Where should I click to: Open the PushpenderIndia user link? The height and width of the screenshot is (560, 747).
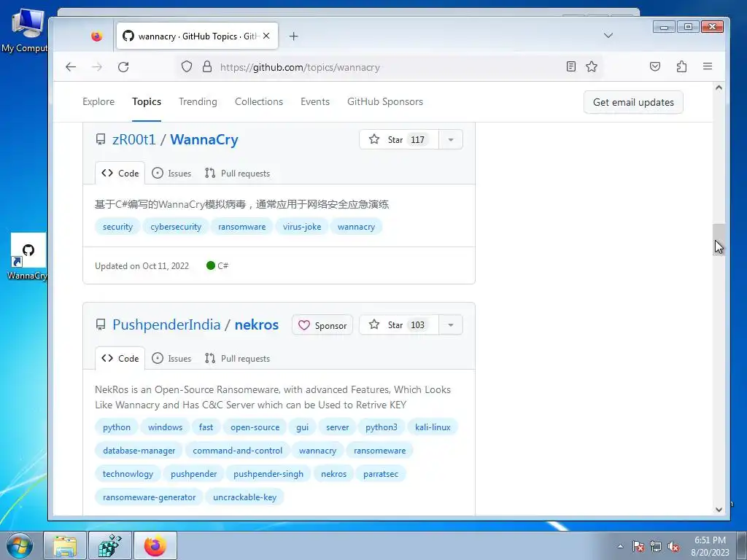[x=166, y=324]
